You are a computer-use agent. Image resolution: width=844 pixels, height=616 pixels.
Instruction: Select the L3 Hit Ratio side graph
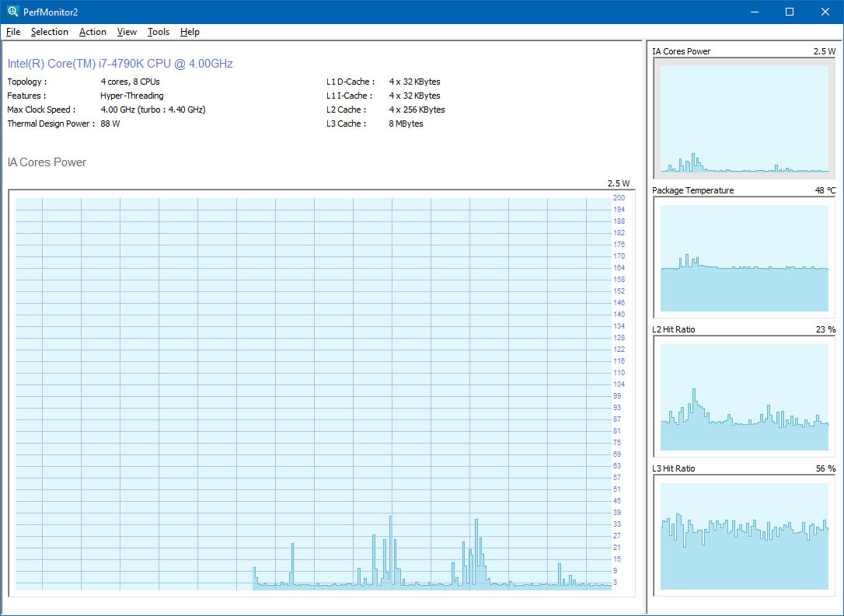coord(745,535)
